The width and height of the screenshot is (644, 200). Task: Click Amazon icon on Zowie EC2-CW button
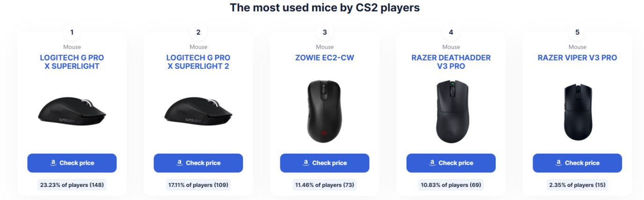tap(306, 163)
